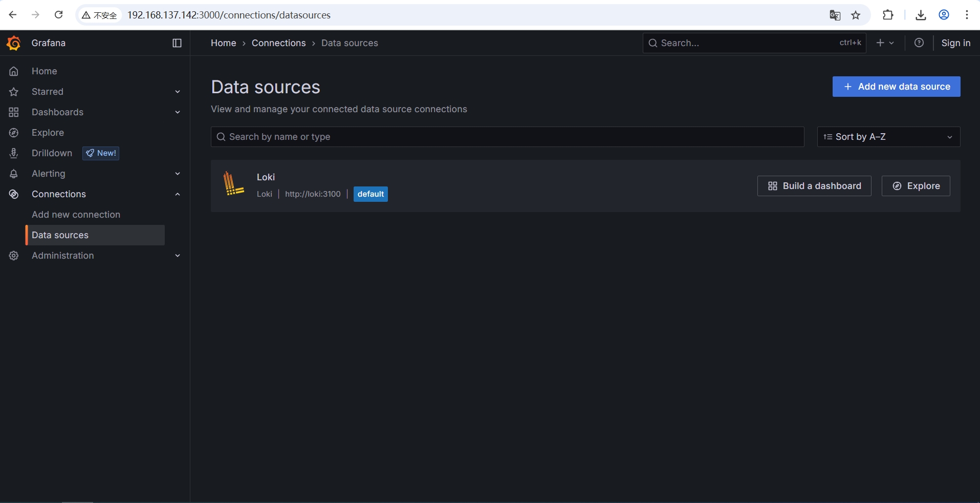Open the help question mark icon

click(919, 43)
